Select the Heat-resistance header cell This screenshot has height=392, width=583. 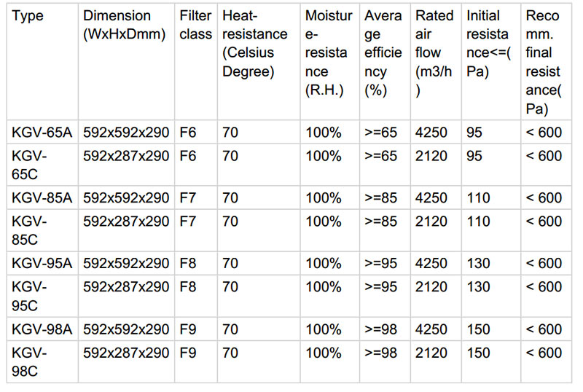point(254,44)
